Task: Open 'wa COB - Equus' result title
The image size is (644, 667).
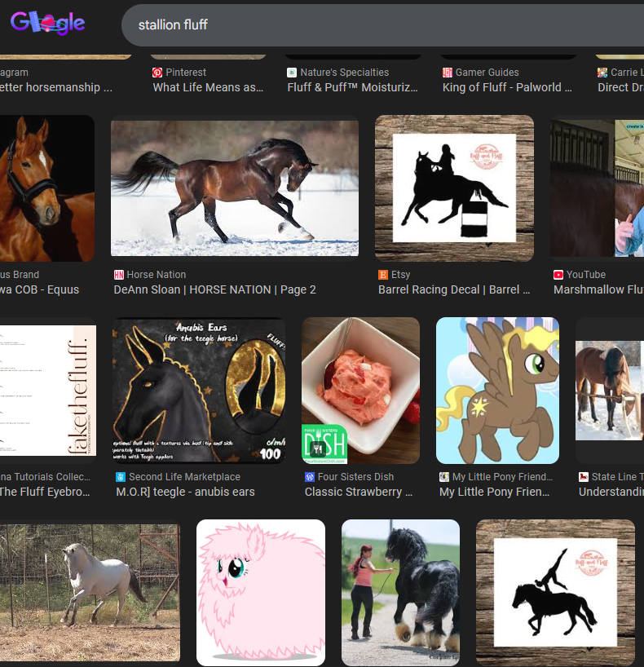Action: point(40,289)
